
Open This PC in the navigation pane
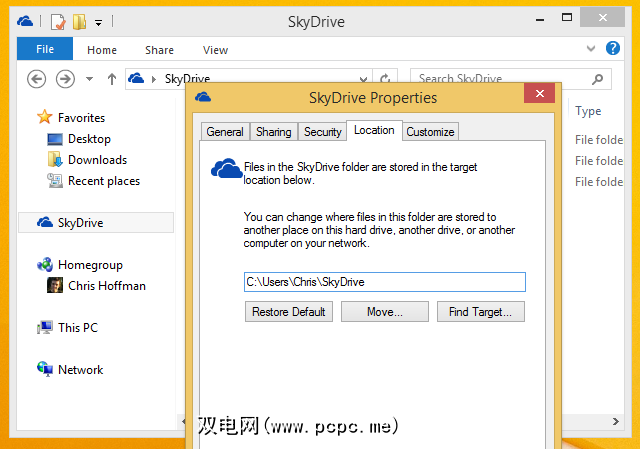78,327
